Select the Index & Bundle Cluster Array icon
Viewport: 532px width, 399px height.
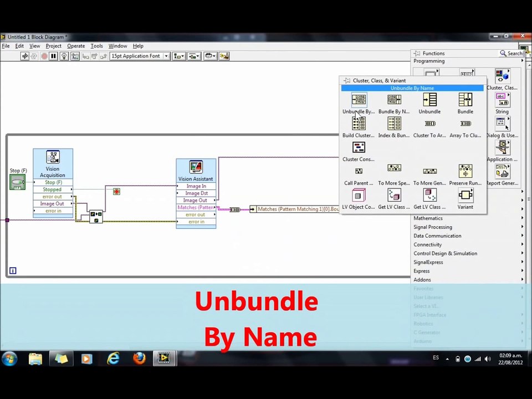click(x=394, y=124)
